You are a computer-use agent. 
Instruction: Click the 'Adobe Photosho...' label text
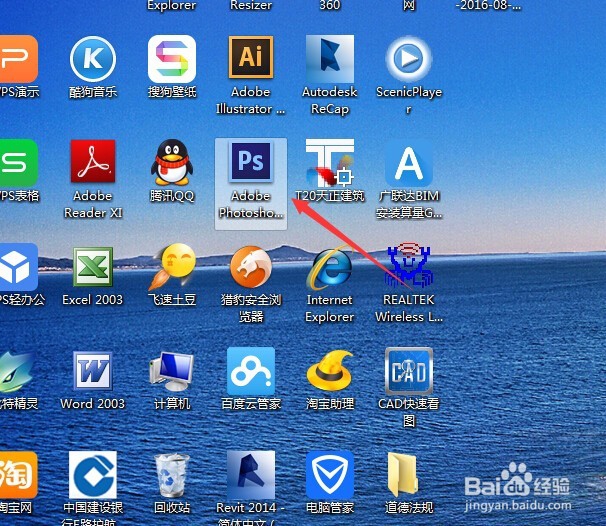[251, 204]
